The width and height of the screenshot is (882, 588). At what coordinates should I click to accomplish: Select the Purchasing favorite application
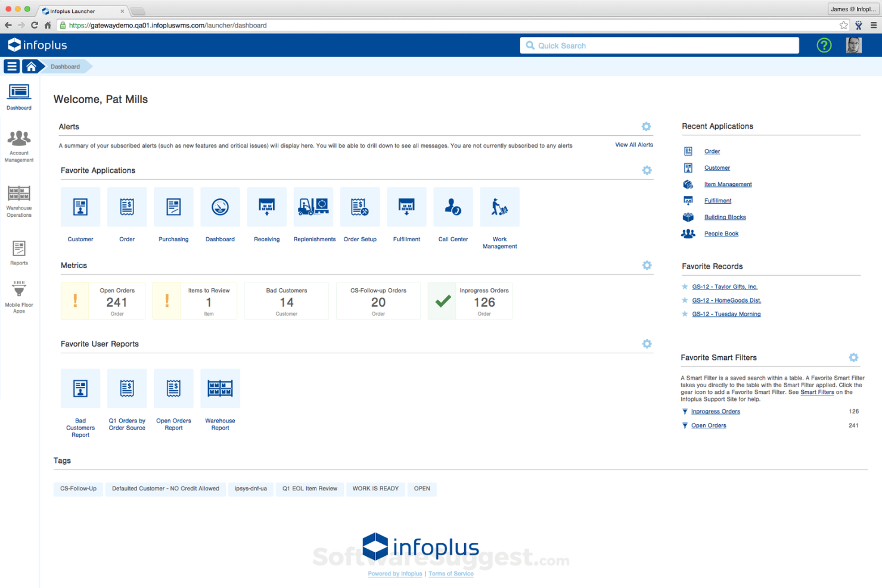pos(173,207)
